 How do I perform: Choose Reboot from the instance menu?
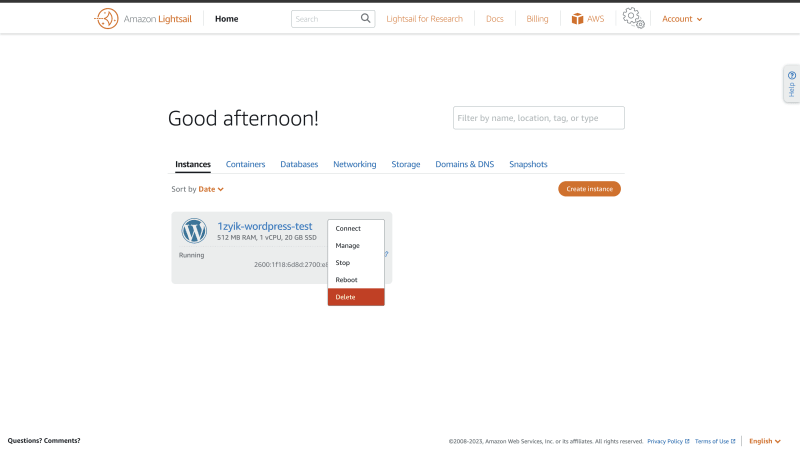(x=356, y=280)
